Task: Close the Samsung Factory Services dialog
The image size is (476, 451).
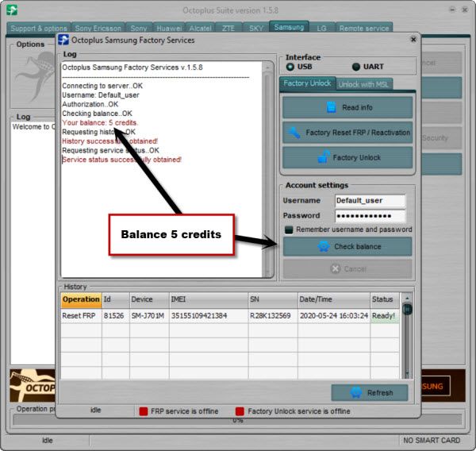Action: [413, 40]
